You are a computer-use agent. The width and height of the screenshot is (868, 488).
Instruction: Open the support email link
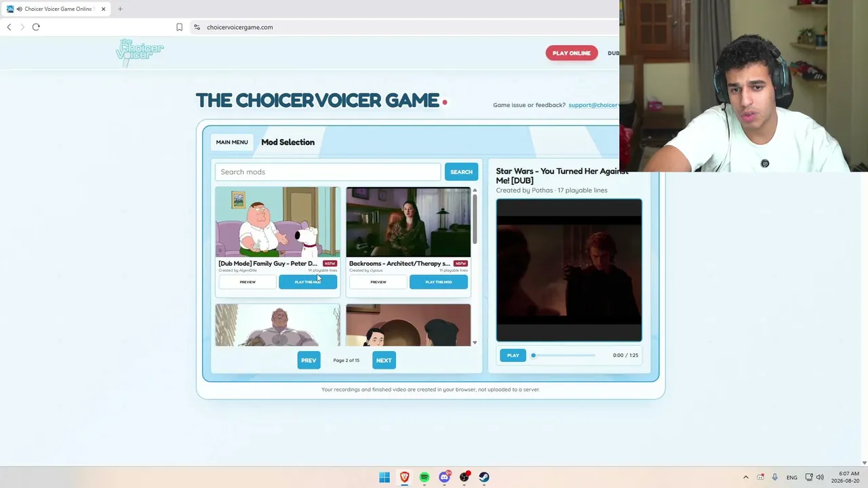pyautogui.click(x=593, y=105)
